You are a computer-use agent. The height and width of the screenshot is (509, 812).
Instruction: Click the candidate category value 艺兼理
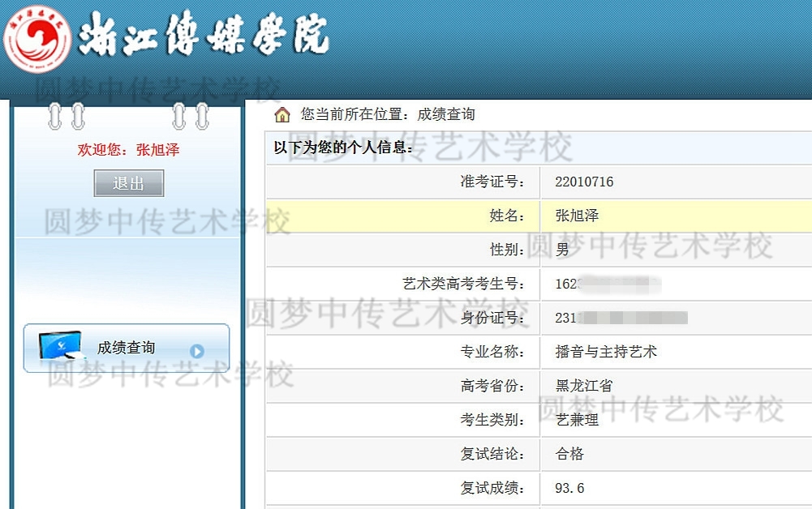pos(577,420)
